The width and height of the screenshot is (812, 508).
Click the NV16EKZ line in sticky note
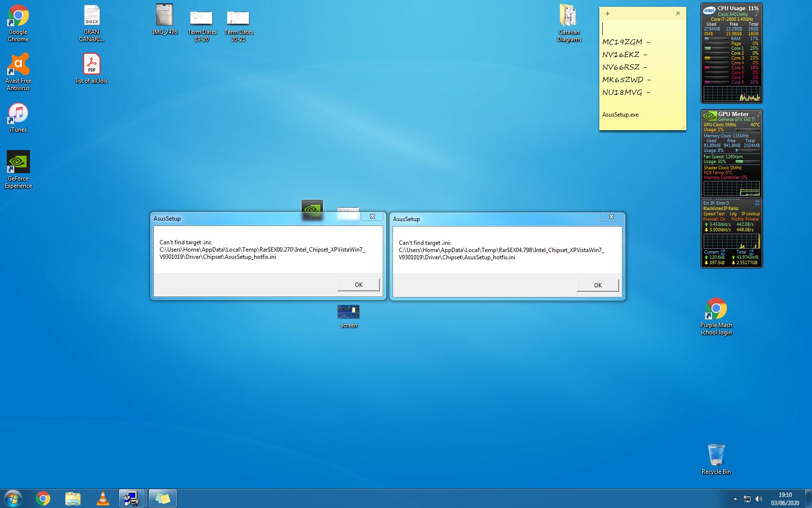pyautogui.click(x=624, y=55)
